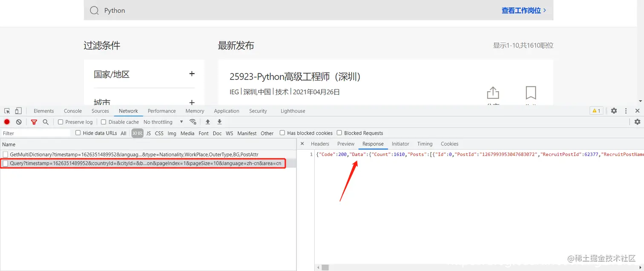Viewport: 644px width, 271px height.
Task: Filter requests by CSS
Action: [x=159, y=133]
